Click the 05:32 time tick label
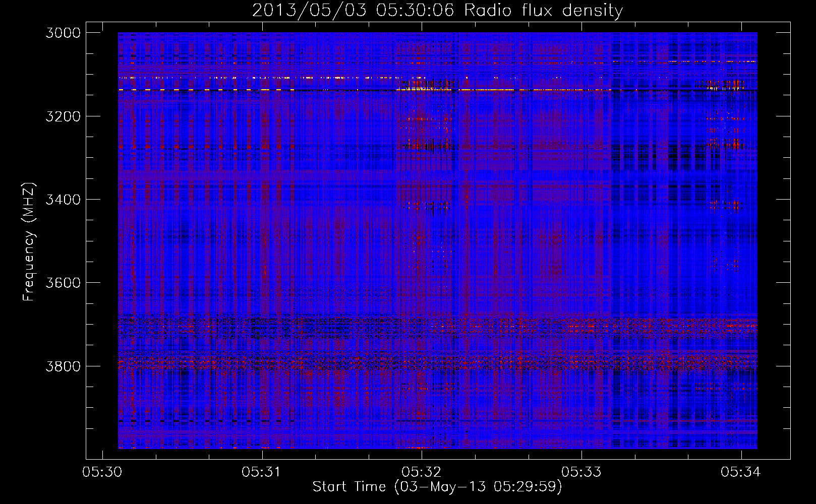This screenshot has width=816, height=504. (422, 472)
